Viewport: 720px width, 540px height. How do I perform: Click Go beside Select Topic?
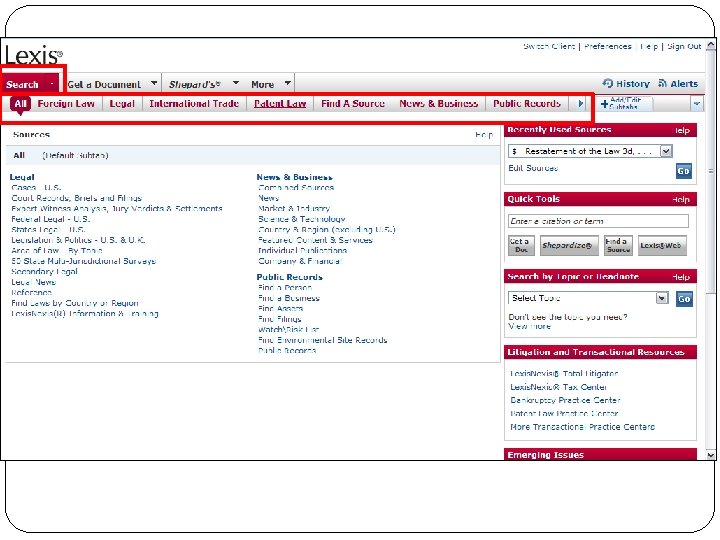684,299
